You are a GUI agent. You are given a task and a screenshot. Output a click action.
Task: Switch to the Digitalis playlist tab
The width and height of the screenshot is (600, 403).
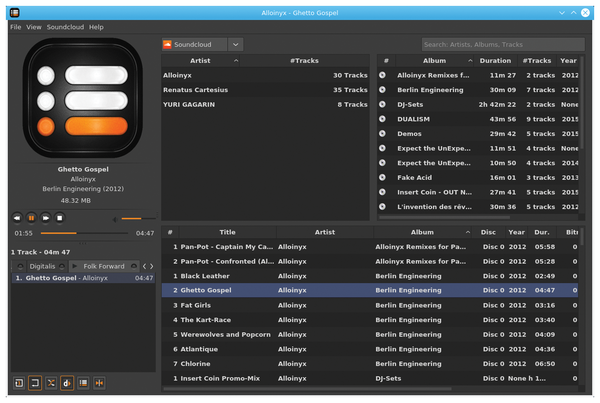click(x=42, y=266)
